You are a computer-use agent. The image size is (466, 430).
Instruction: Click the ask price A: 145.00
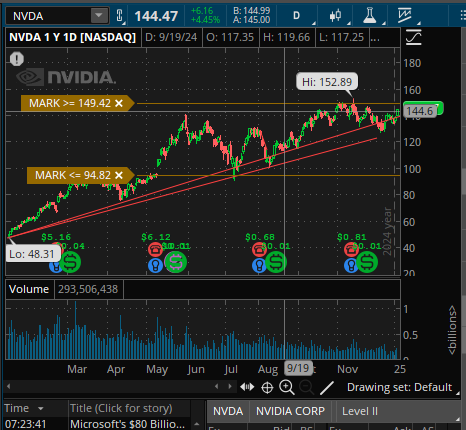(251, 20)
